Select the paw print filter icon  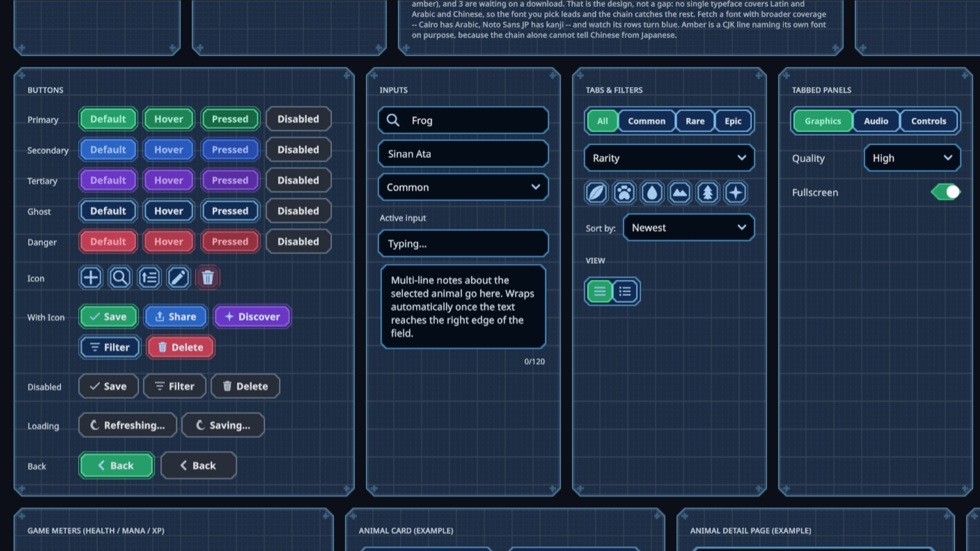point(624,193)
